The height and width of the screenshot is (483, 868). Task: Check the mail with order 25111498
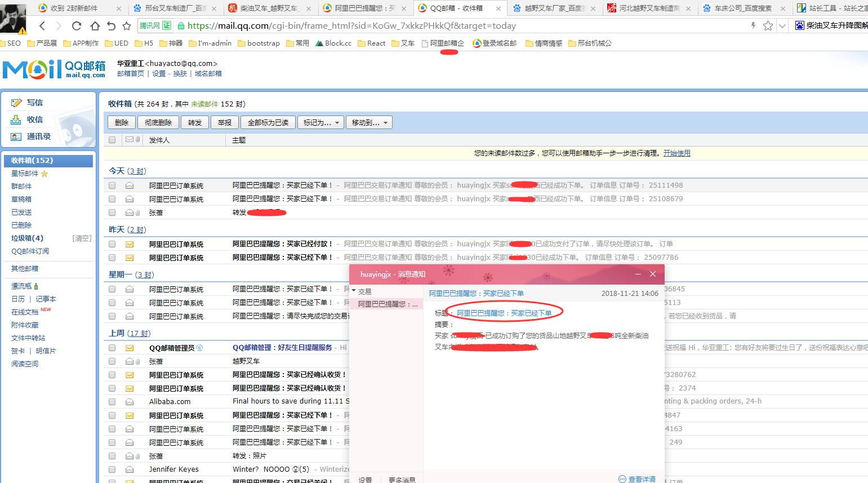[112, 185]
